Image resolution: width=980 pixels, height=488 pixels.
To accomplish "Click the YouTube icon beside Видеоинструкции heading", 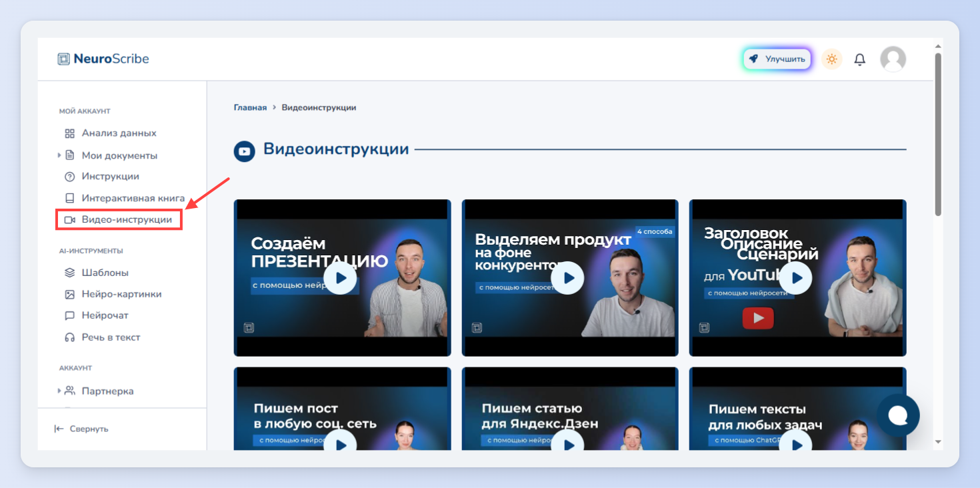I will pyautogui.click(x=245, y=151).
